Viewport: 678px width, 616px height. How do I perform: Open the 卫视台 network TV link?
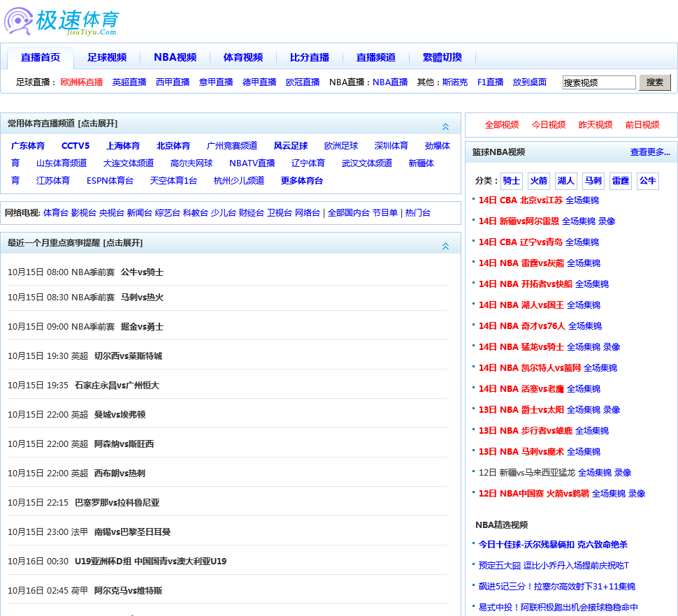pos(280,212)
